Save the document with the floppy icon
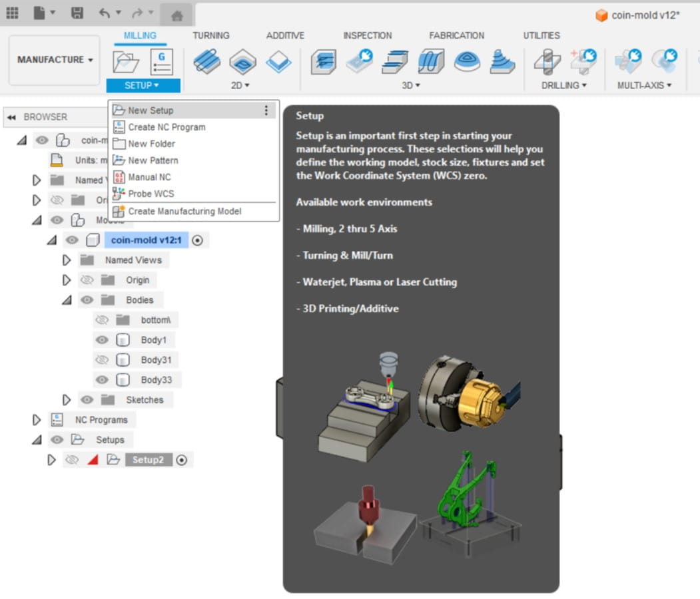 (x=77, y=13)
